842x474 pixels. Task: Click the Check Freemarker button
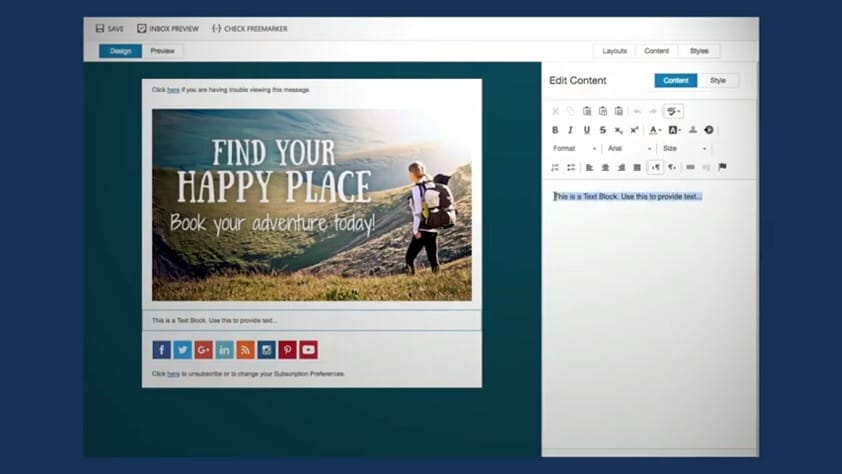coord(250,29)
